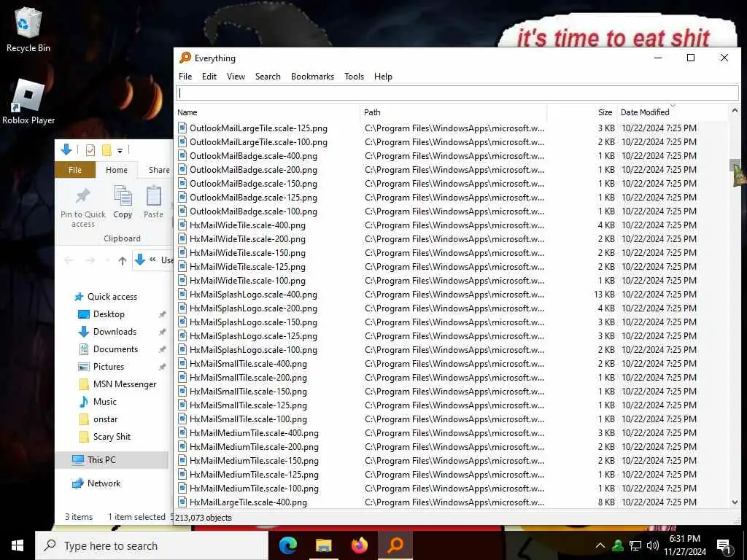The height and width of the screenshot is (560, 747).
Task: Open the Everything Edit menu
Action: (209, 76)
